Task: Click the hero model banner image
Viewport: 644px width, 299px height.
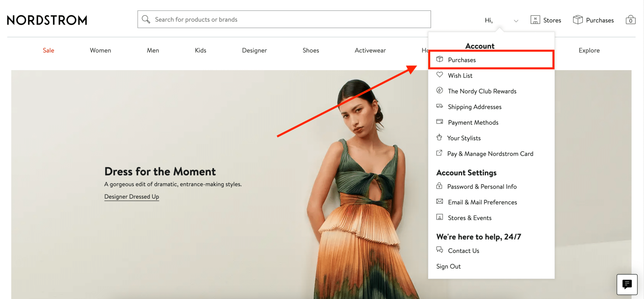Action: (x=321, y=184)
